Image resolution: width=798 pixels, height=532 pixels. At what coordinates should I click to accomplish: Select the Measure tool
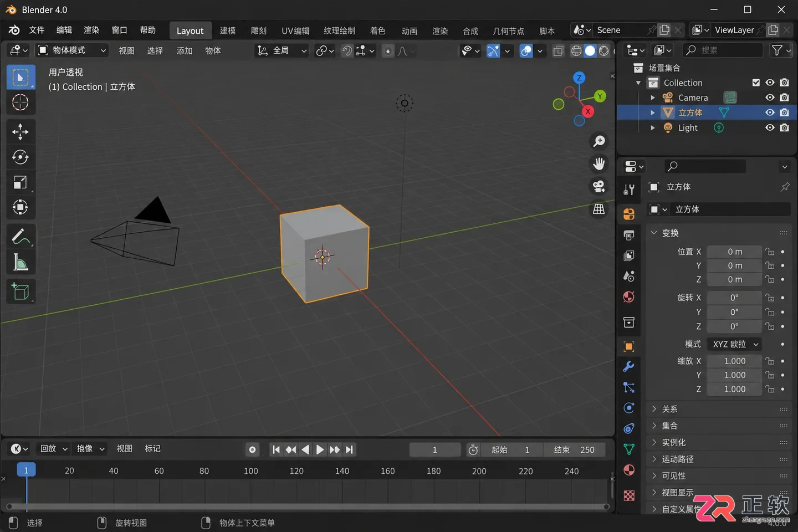point(21,262)
